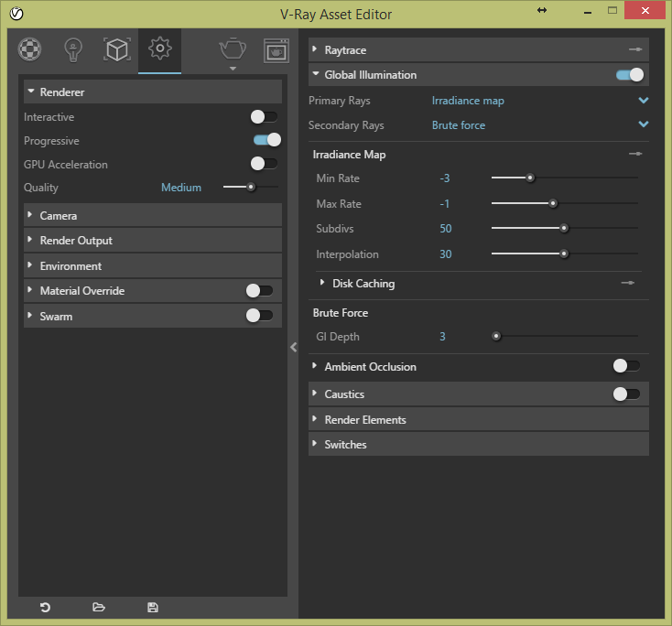Click the teapot render icon

[233, 48]
